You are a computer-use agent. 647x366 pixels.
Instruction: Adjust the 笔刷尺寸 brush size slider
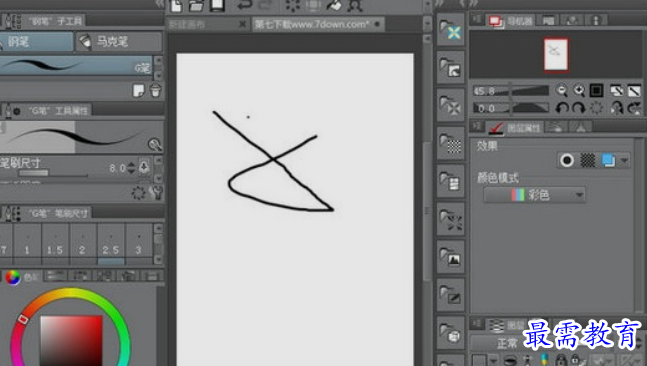point(53,174)
